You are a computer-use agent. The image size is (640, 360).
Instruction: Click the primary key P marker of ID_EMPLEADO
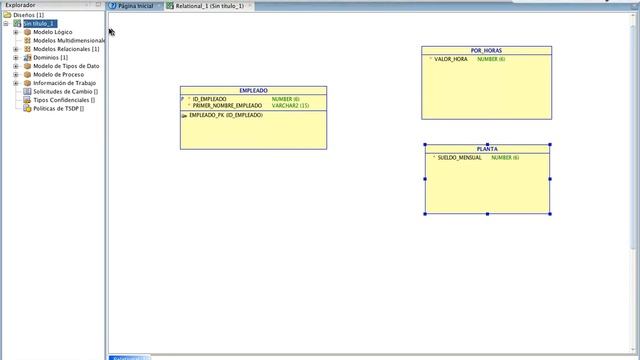click(182, 99)
